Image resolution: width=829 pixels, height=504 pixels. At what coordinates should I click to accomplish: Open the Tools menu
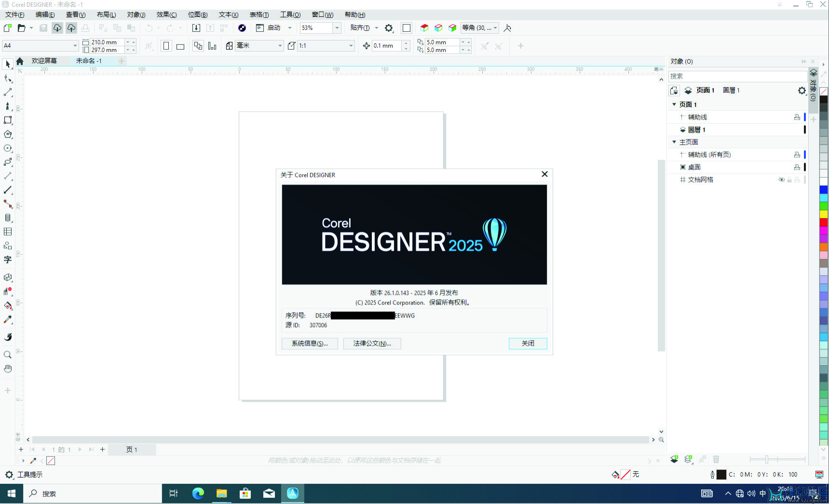(290, 14)
